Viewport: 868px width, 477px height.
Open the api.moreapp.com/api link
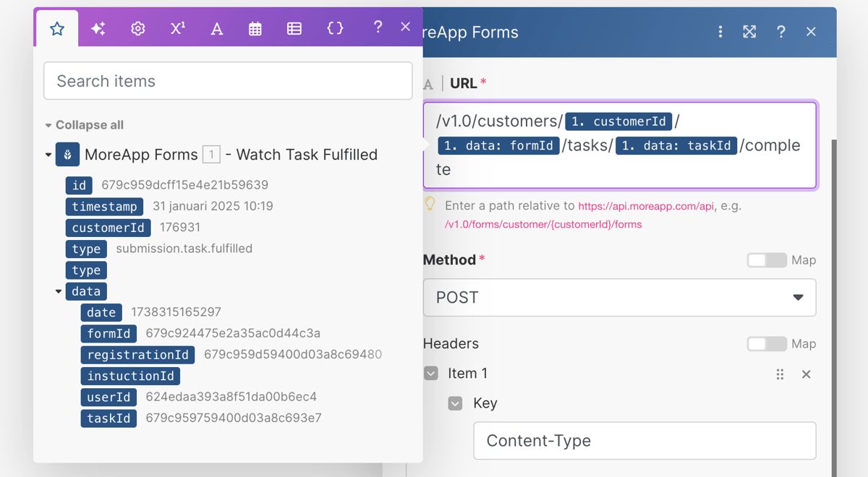tap(646, 206)
